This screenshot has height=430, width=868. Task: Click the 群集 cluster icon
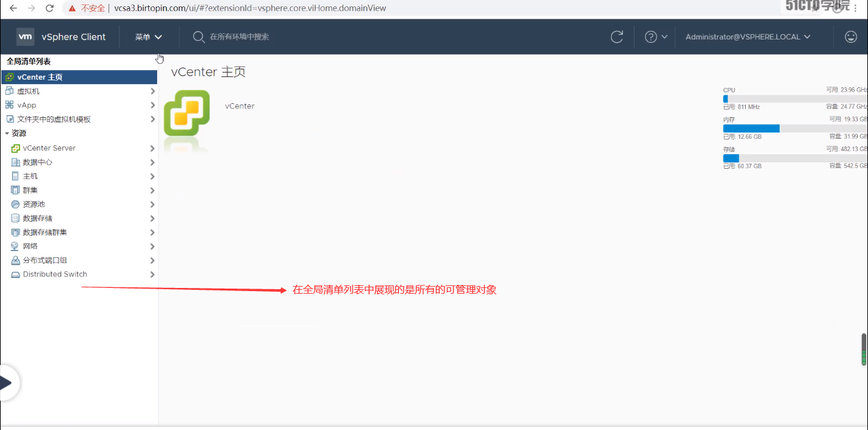coord(16,190)
